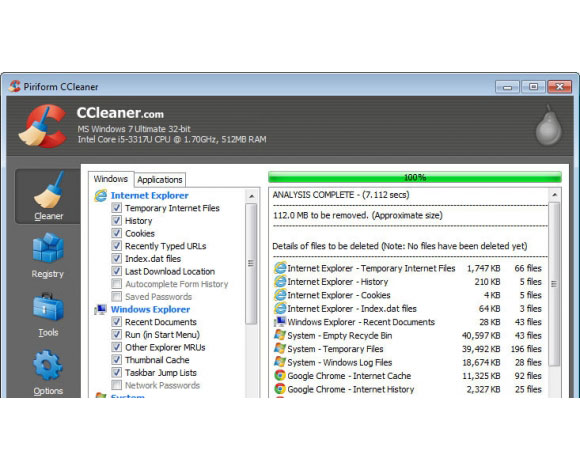Click Windows flag icon on System Temporary Files row
This screenshot has width=580, height=470.
coord(280,348)
